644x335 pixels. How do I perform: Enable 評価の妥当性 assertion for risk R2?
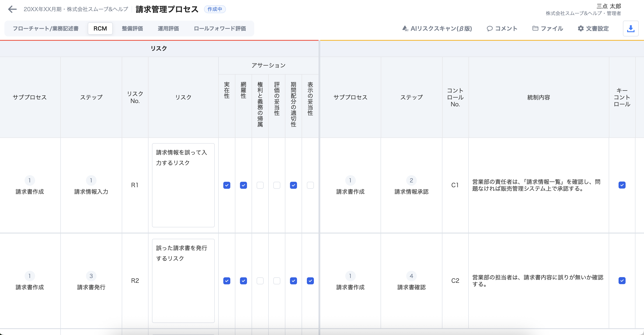[277, 281]
